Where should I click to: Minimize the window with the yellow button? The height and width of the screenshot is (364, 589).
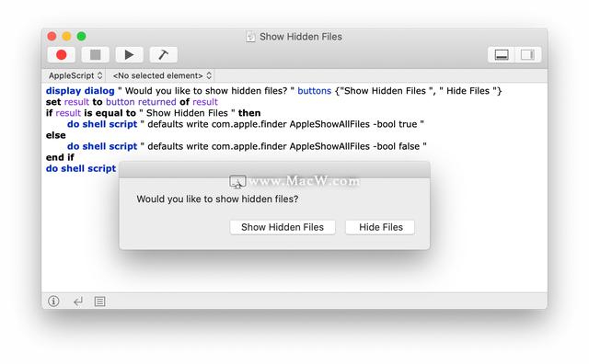pos(66,36)
